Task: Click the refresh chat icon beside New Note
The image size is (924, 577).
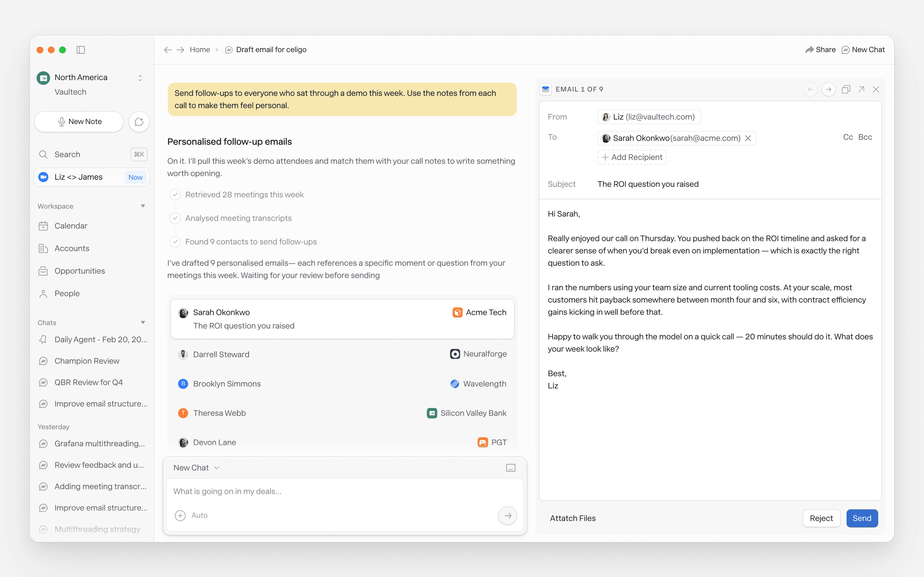Action: (x=139, y=122)
